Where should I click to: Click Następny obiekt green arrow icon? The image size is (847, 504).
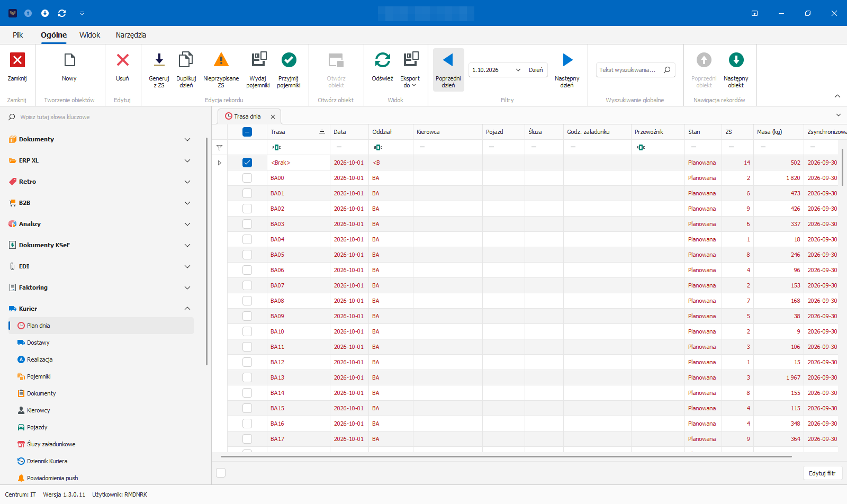pyautogui.click(x=736, y=60)
